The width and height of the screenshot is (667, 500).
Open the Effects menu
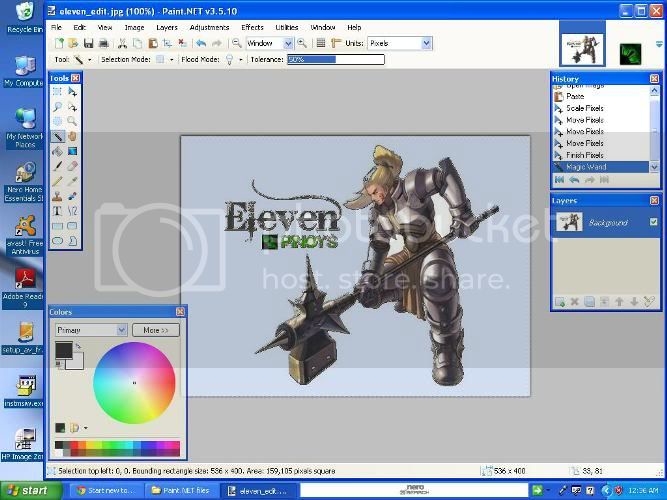252,27
